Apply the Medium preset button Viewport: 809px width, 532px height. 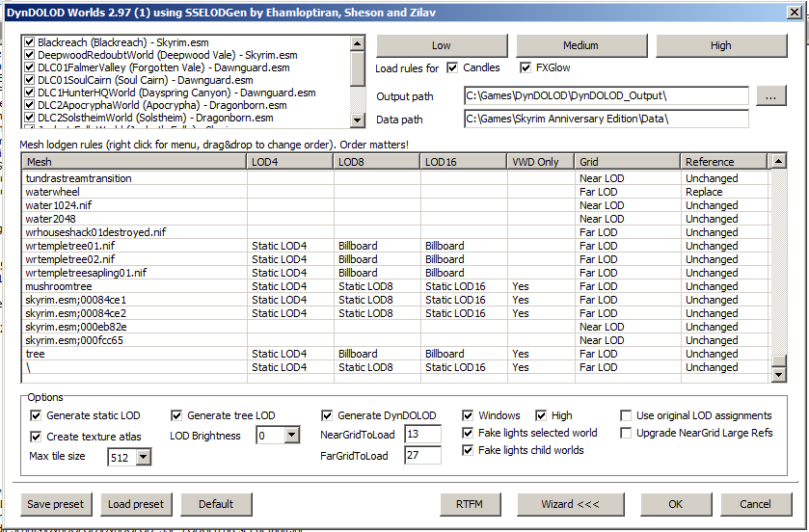click(x=581, y=45)
